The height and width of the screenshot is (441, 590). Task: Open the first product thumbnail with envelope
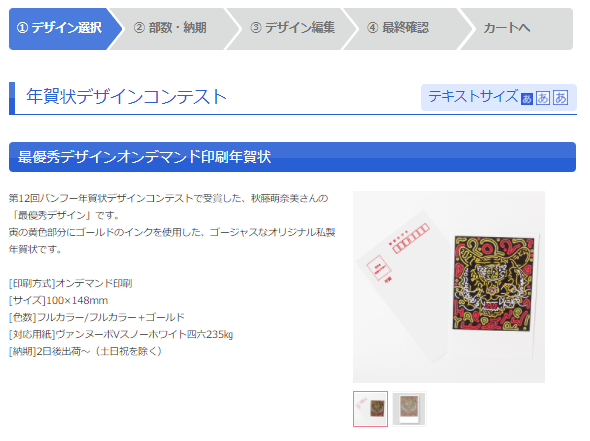[x=370, y=409]
